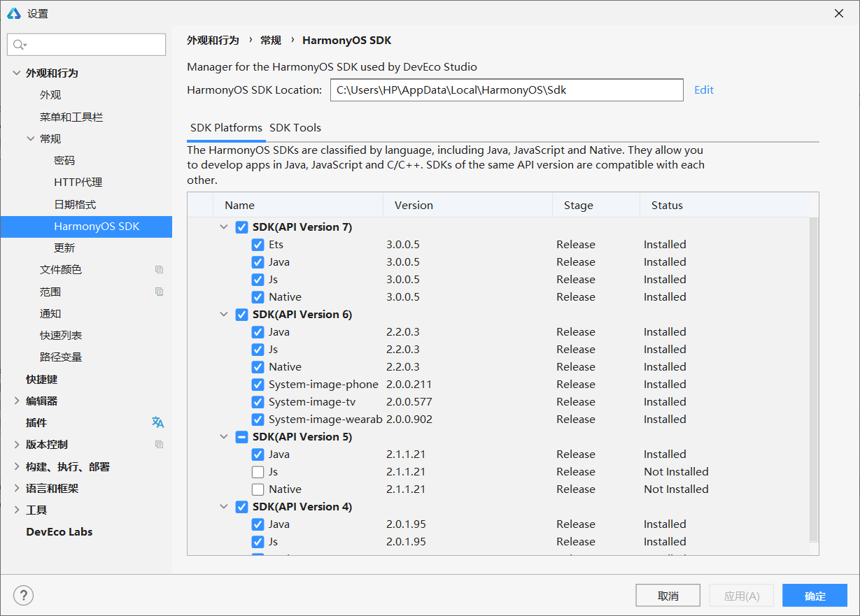The width and height of the screenshot is (860, 616).
Task: Click the 取消 button
Action: 668,596
